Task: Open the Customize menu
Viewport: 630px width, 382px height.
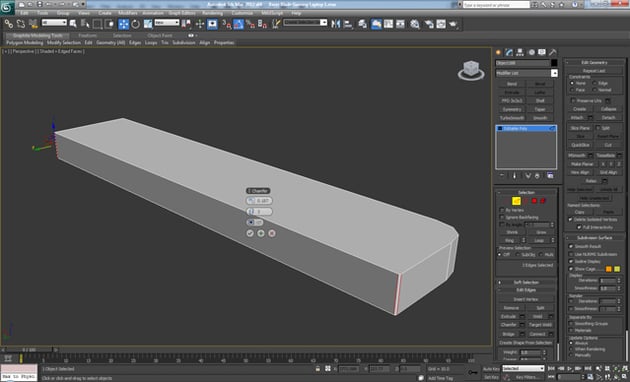Action: (x=242, y=13)
